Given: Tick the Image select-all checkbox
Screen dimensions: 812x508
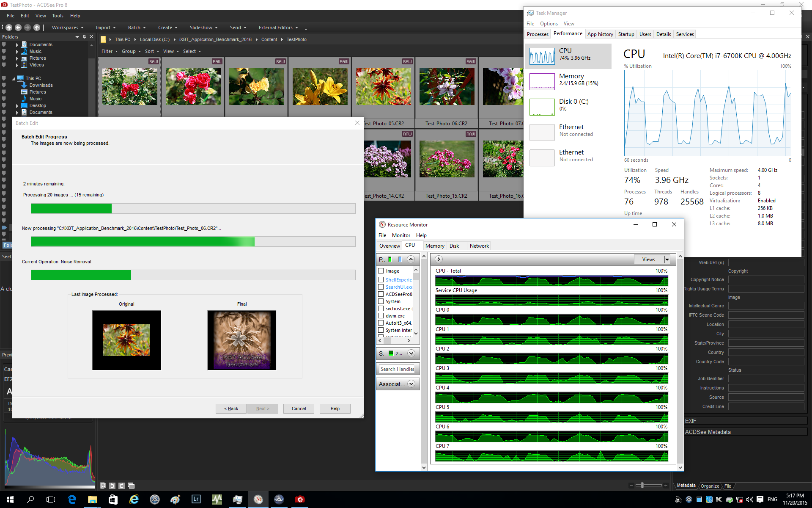Looking at the screenshot, I should [x=381, y=271].
